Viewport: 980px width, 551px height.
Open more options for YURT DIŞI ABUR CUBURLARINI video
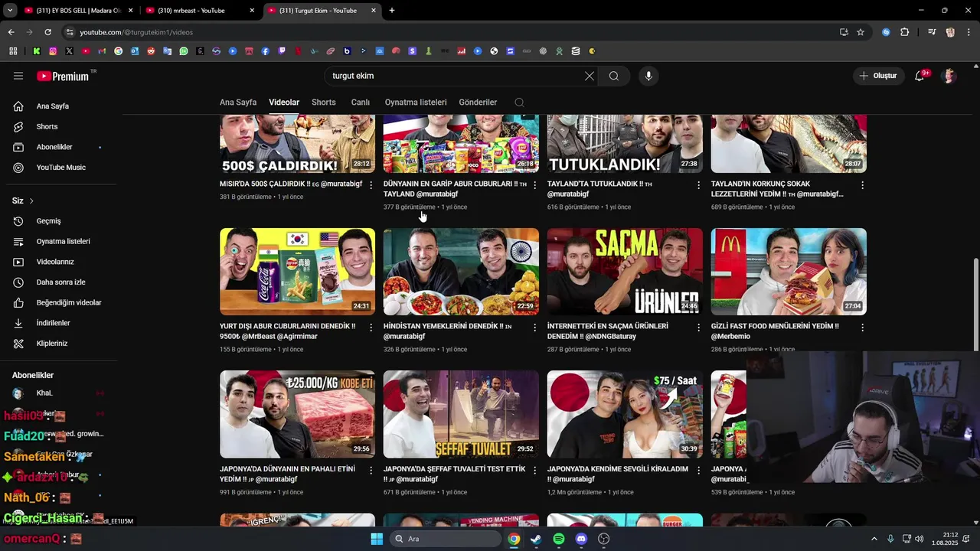pos(371,328)
